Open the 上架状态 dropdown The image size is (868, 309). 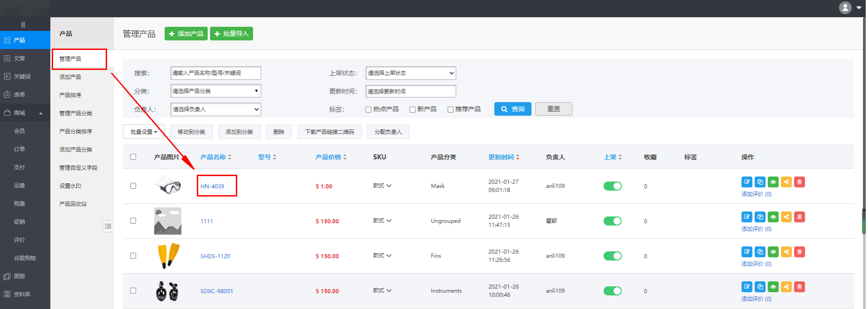411,73
